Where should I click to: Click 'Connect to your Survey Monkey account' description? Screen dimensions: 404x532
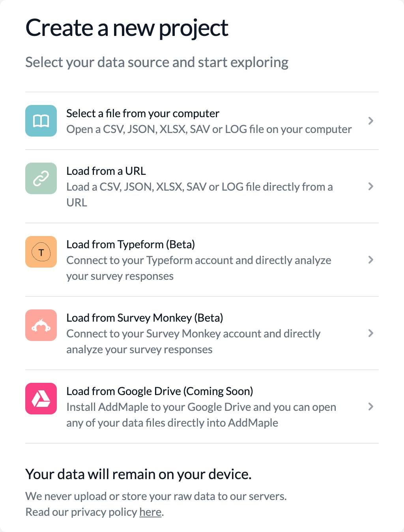[x=193, y=342]
